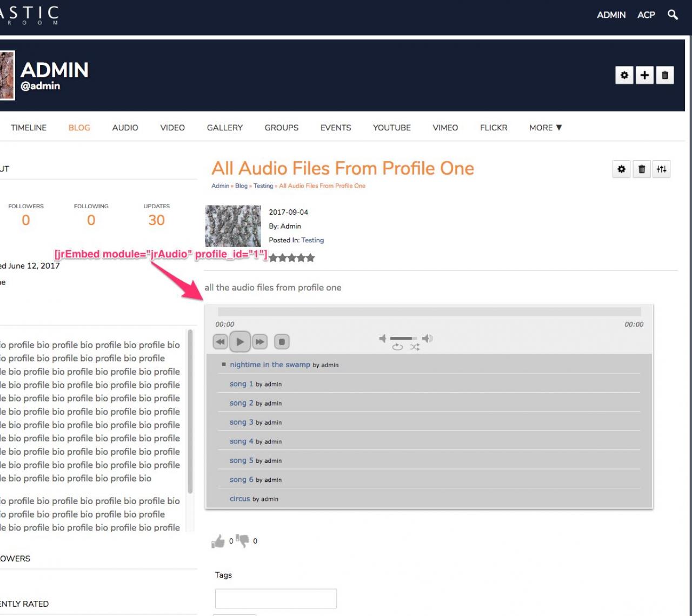Stop audio playback in player
692x616 pixels.
pyautogui.click(x=282, y=342)
